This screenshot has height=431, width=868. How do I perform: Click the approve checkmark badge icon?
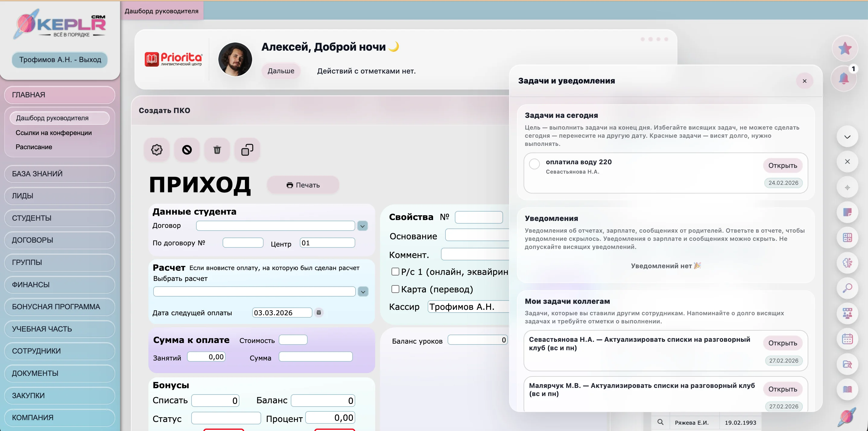coord(157,150)
